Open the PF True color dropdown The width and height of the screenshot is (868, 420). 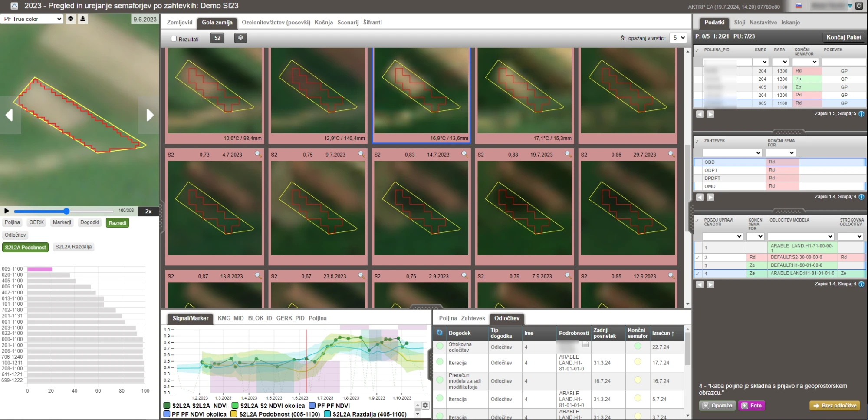coord(32,19)
